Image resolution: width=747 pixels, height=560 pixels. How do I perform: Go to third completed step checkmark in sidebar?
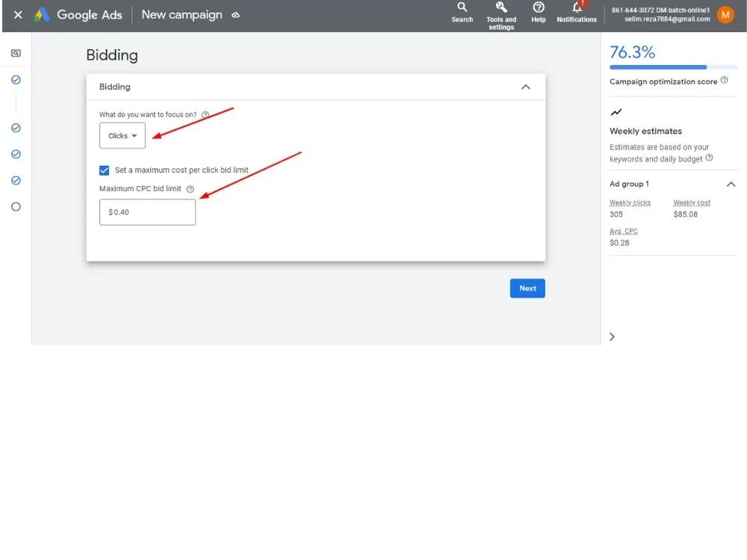(16, 154)
